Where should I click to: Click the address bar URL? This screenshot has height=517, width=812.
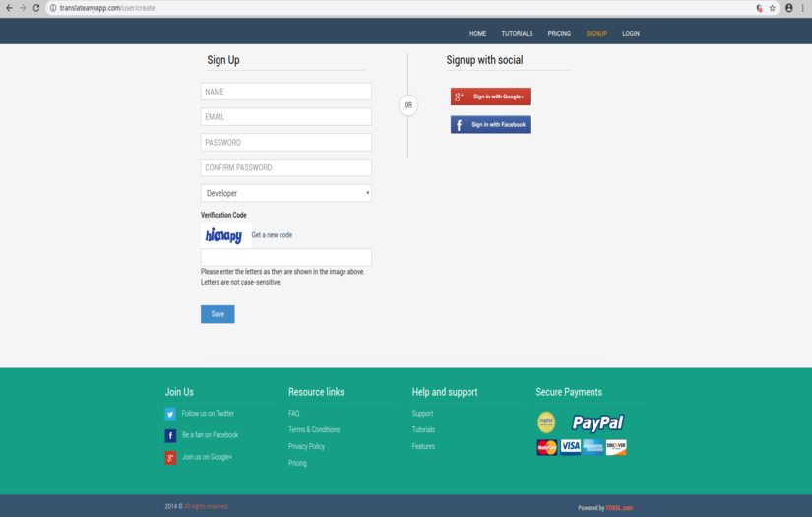coord(106,8)
